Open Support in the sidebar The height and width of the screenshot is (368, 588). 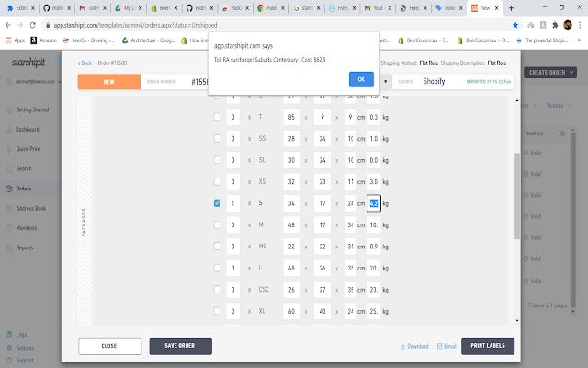tap(25, 360)
